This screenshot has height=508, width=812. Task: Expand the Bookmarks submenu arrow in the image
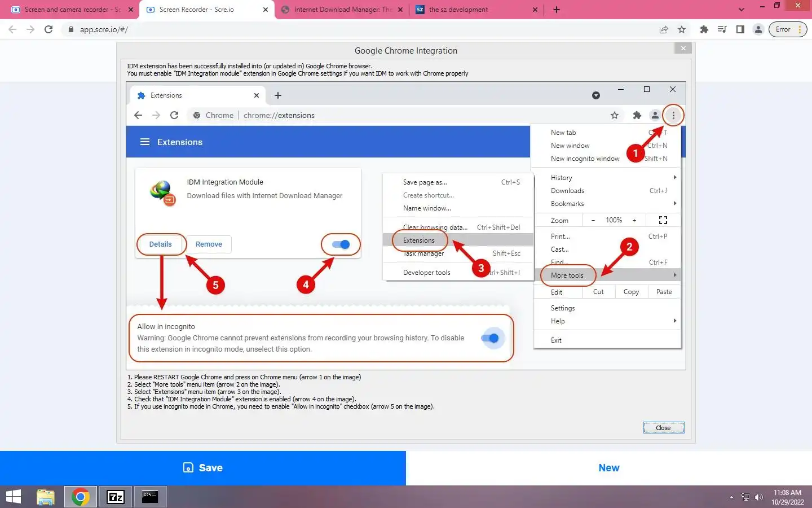click(x=675, y=204)
